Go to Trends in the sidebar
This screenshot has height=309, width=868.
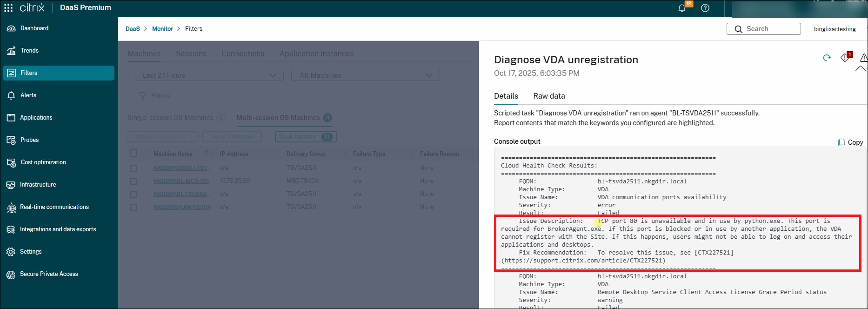pyautogui.click(x=58, y=51)
